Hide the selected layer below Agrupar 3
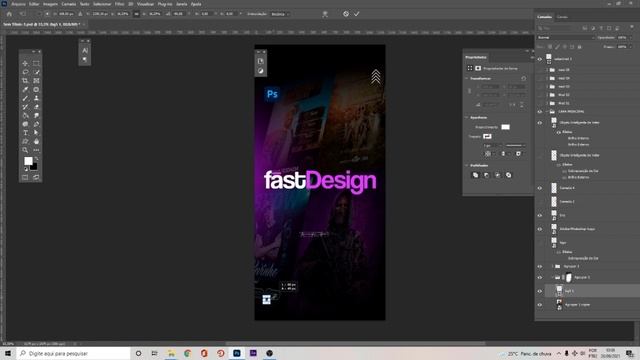This screenshot has height=360, width=640. (540, 291)
